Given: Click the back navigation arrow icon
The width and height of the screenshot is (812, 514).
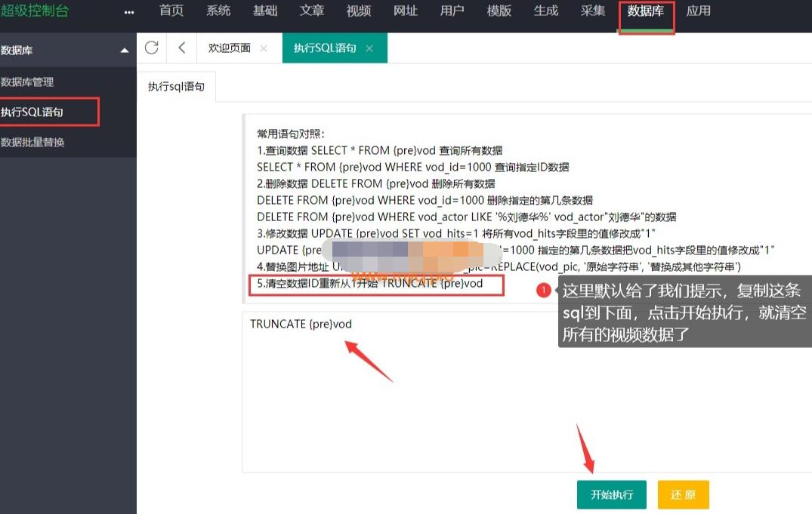Looking at the screenshot, I should (181, 47).
